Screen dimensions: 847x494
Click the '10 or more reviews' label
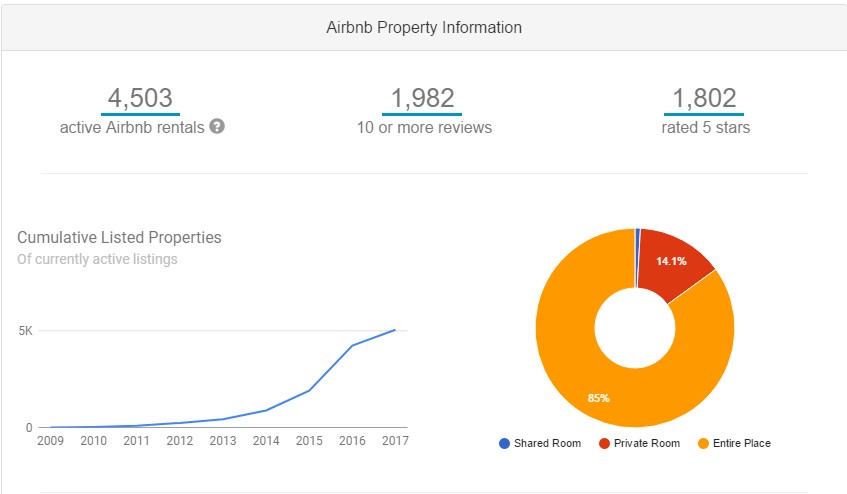424,127
